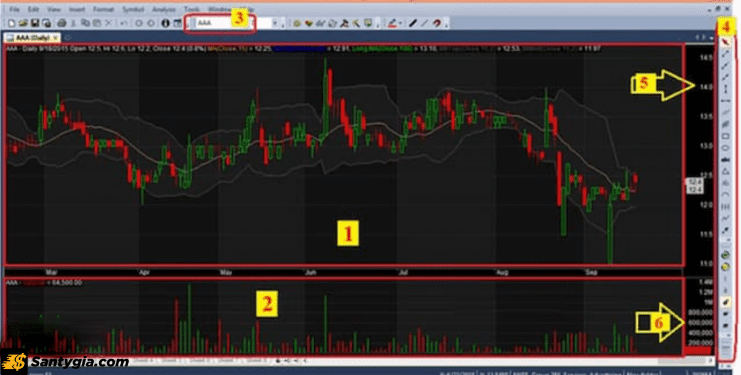The height and width of the screenshot is (375, 741).
Task: Choose the triangle drawing tool
Action: pyautogui.click(x=725, y=171)
